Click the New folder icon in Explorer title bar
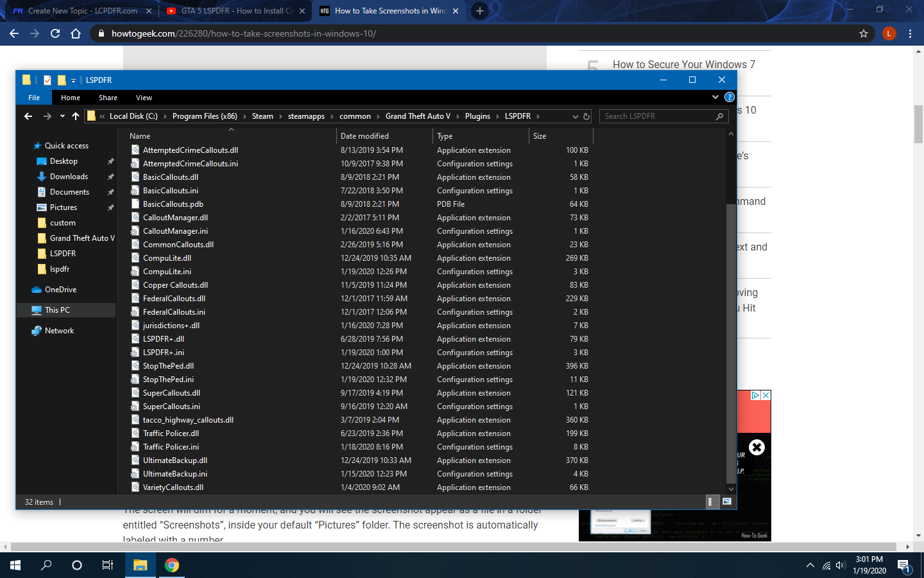This screenshot has height=578, width=924. point(62,80)
